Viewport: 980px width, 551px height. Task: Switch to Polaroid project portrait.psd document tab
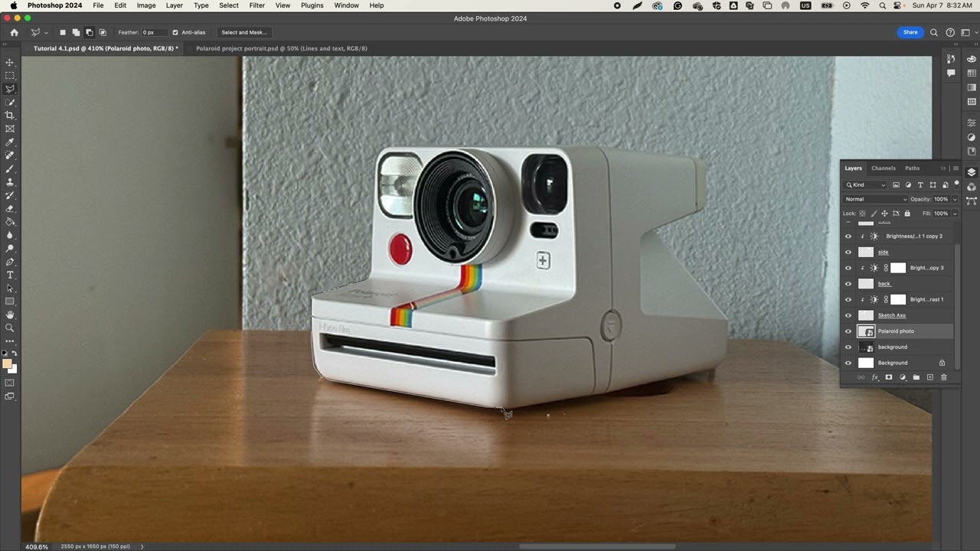tap(282, 48)
